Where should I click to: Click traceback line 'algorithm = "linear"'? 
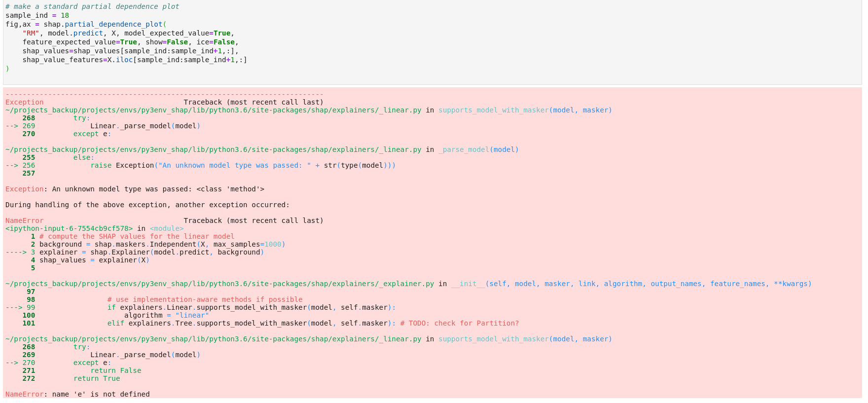(167, 315)
